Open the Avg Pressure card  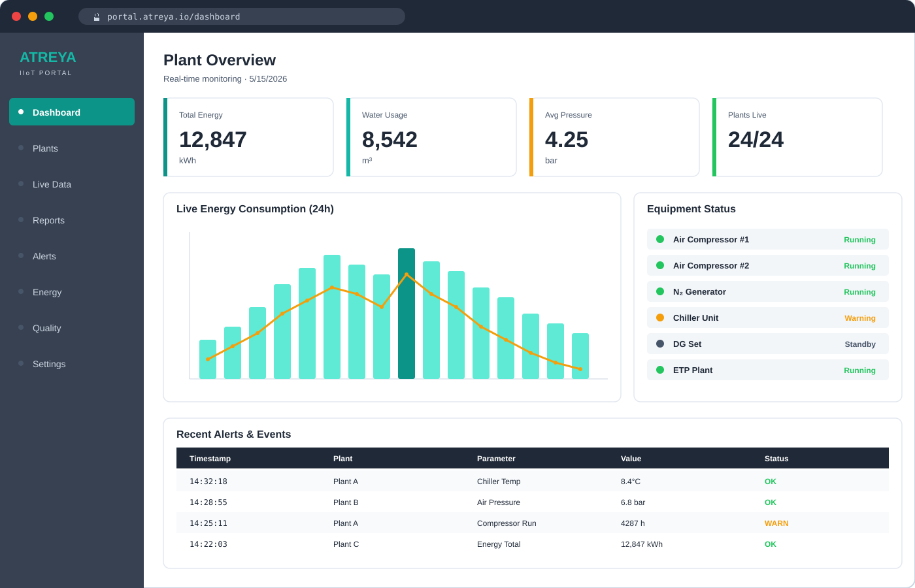614,137
